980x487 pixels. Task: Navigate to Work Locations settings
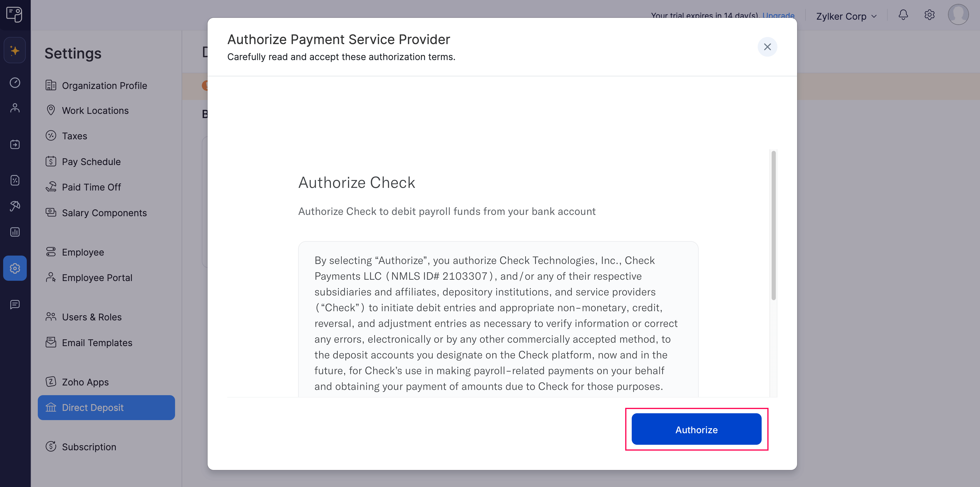point(96,111)
